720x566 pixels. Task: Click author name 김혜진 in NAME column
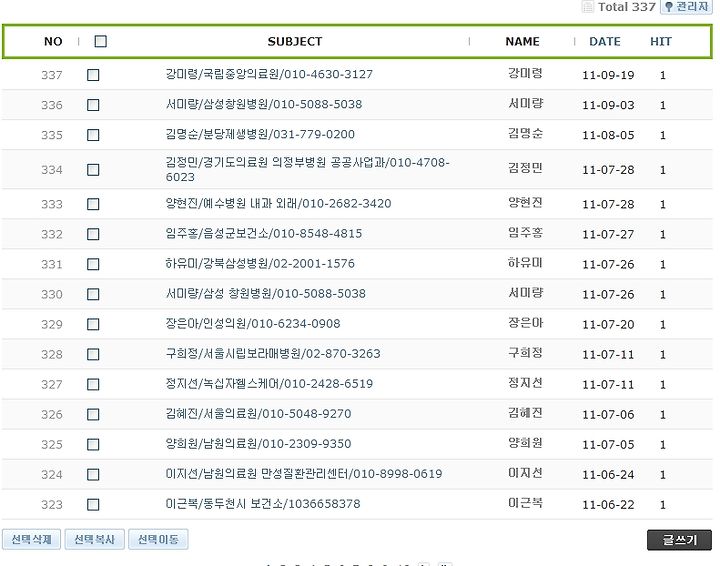pyautogui.click(x=525, y=413)
